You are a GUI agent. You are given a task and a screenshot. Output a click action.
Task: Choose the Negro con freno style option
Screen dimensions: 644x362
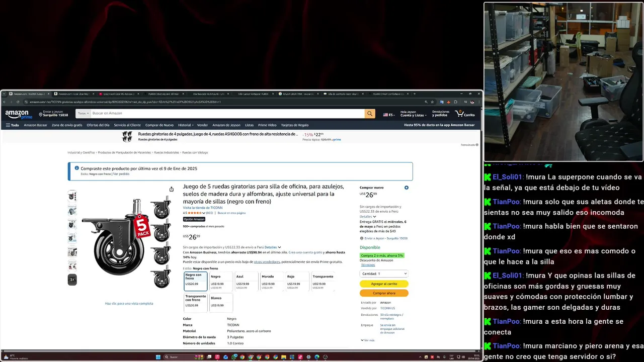click(x=196, y=282)
